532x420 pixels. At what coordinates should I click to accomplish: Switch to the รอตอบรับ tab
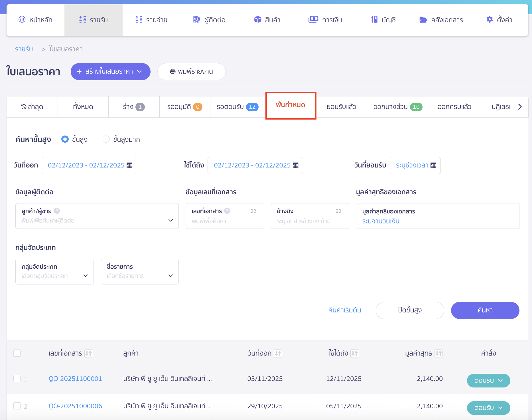(x=237, y=107)
